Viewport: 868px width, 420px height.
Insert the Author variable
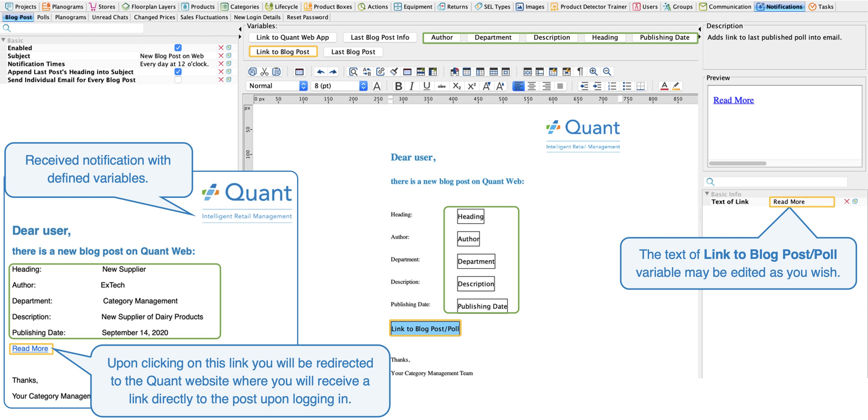click(442, 37)
